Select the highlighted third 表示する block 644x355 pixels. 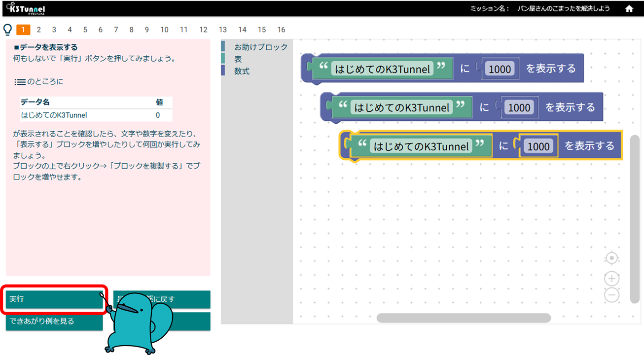pyautogui.click(x=589, y=146)
